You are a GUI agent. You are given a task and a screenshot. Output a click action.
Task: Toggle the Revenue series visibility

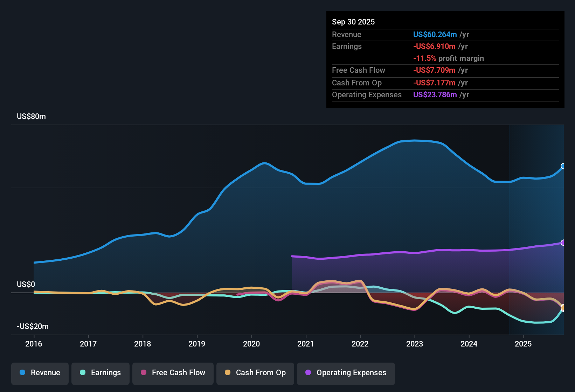click(x=40, y=373)
